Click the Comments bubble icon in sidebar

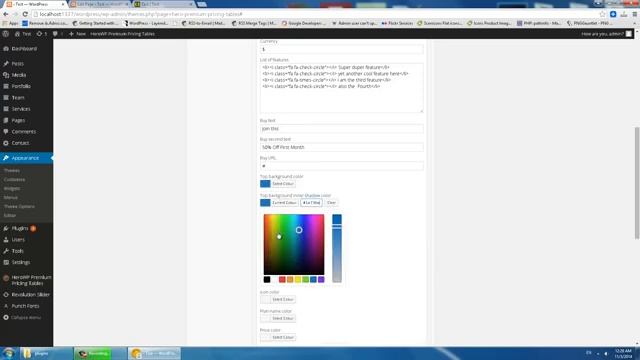(x=6, y=132)
